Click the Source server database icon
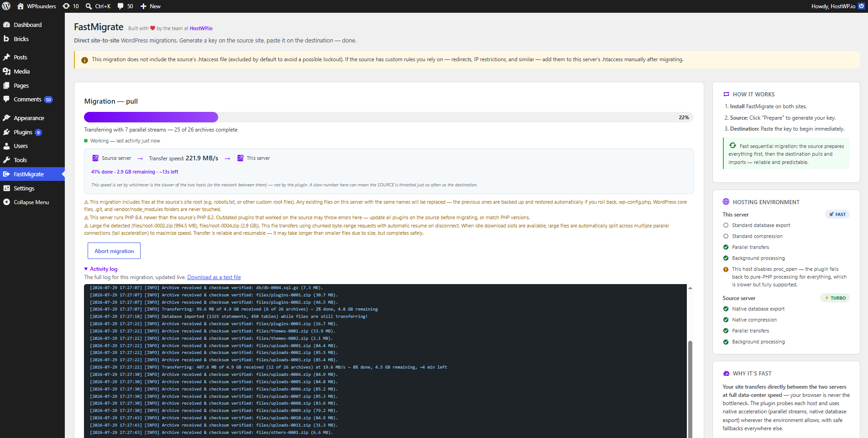 coord(95,158)
